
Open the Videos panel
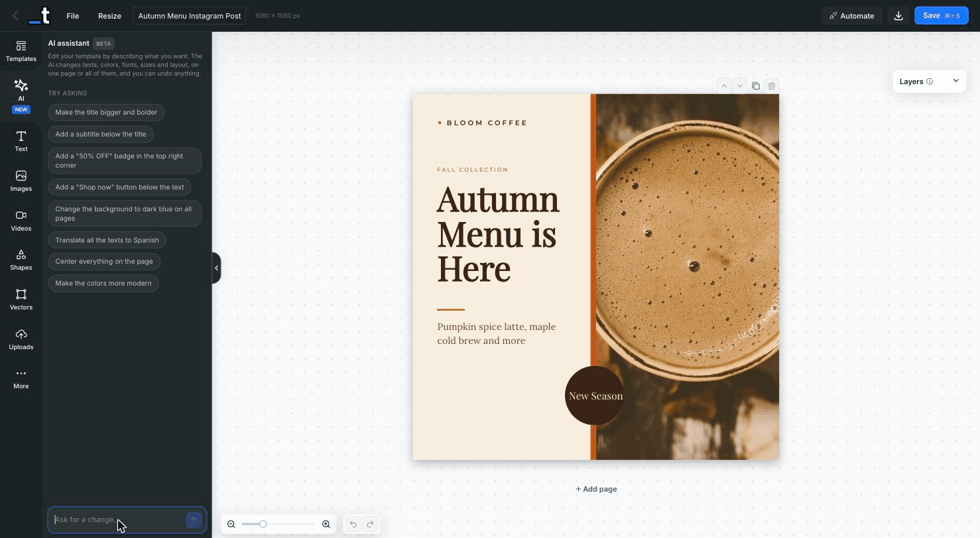(x=21, y=221)
